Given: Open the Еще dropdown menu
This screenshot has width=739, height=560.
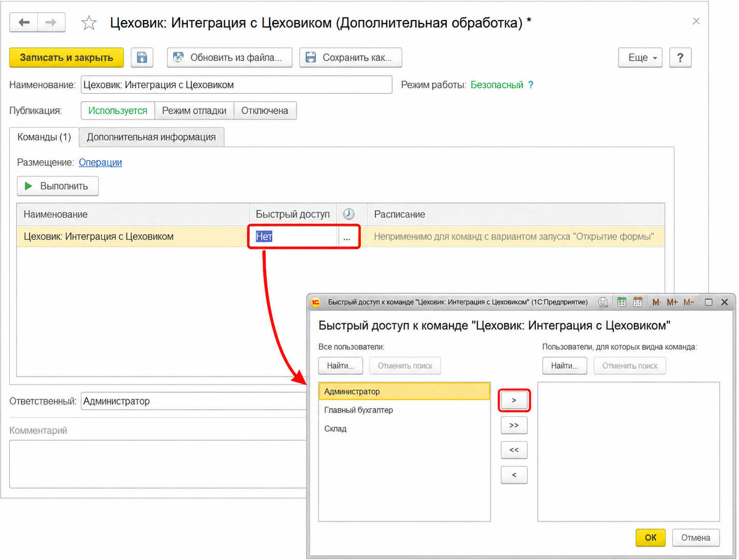Looking at the screenshot, I should click(641, 57).
